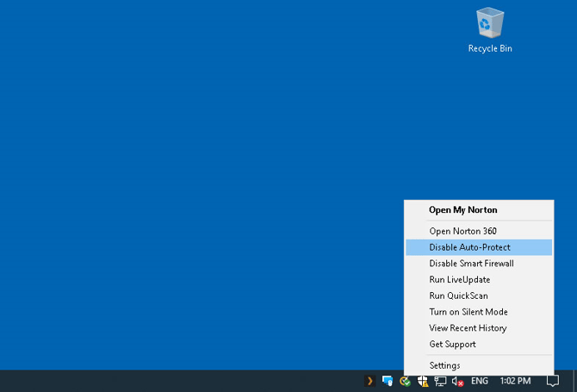The height and width of the screenshot is (392, 577).
Task: Click the ENG language indicator
Action: (x=480, y=381)
